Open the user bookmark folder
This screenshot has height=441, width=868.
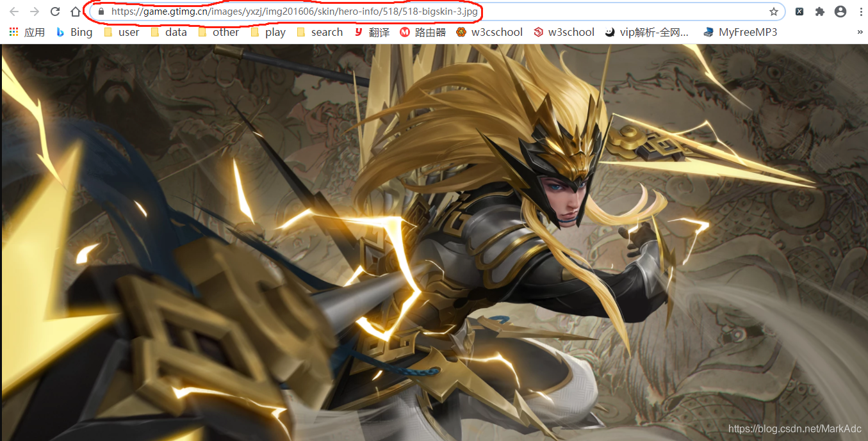point(121,32)
